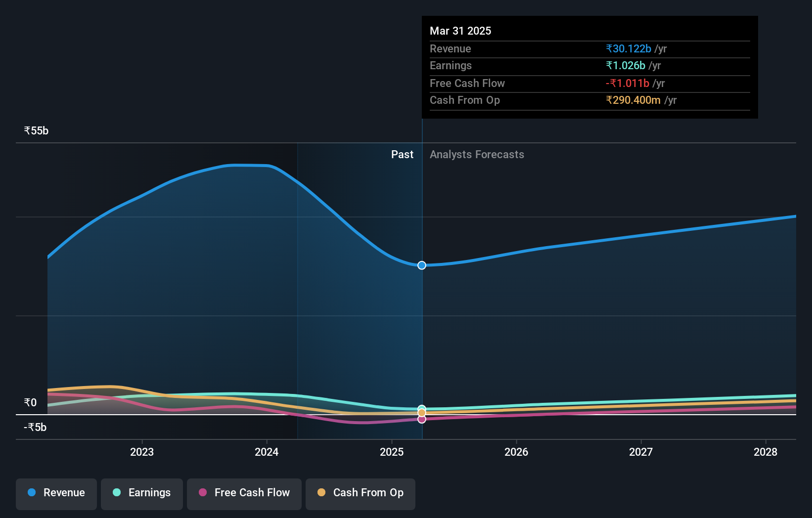Click the ₹55b y-axis label

(x=36, y=130)
